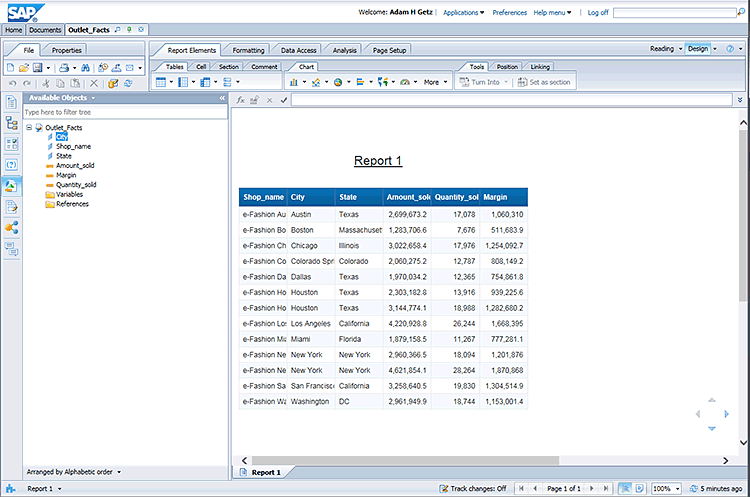
Task: Insert a cross table icon
Action: click(x=205, y=82)
